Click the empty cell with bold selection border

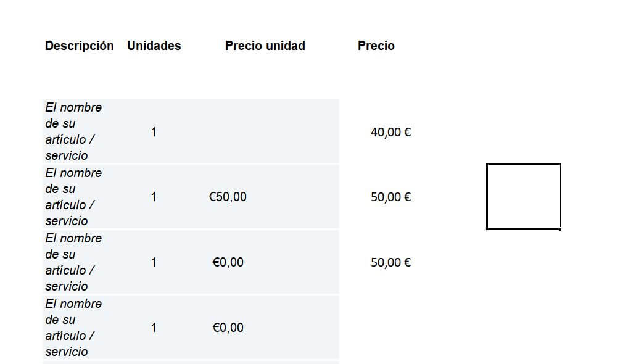523,196
